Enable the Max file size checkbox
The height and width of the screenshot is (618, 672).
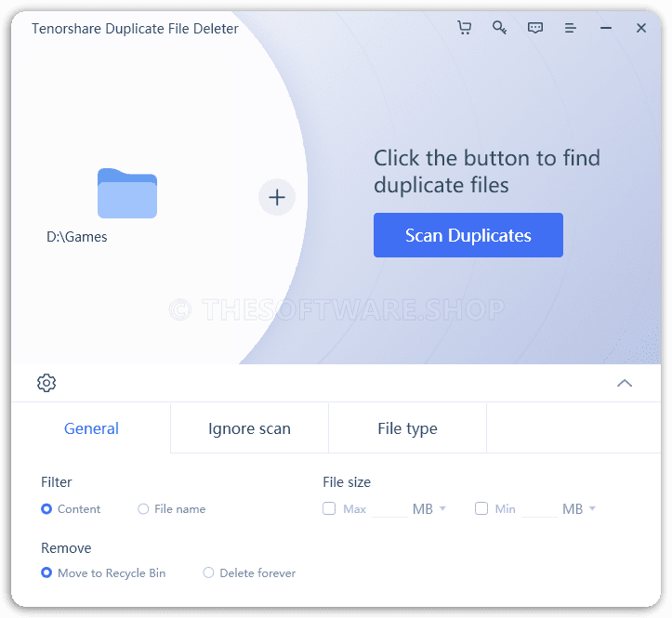pyautogui.click(x=329, y=508)
